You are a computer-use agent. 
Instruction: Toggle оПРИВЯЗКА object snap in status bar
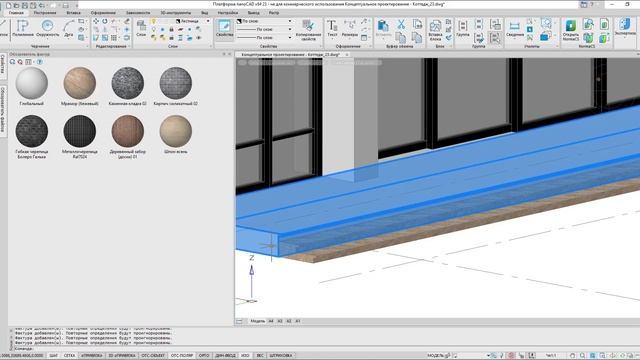coord(92,356)
